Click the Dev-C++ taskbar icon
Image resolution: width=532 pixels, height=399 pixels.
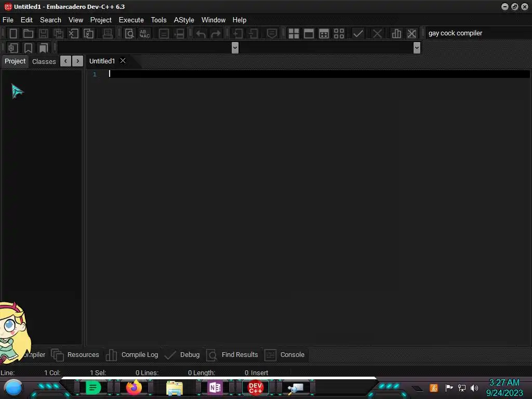[256, 388]
